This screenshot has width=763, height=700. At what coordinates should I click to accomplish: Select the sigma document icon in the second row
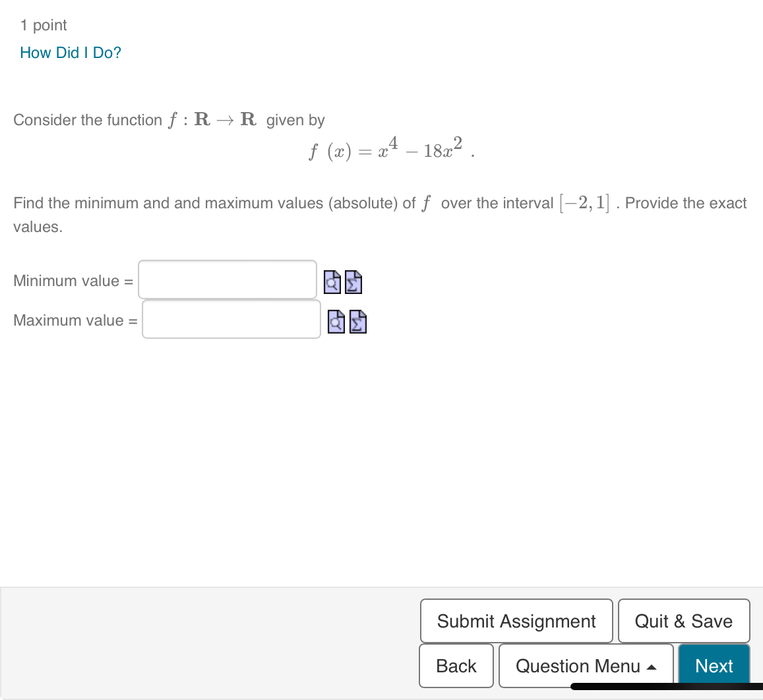[357, 322]
